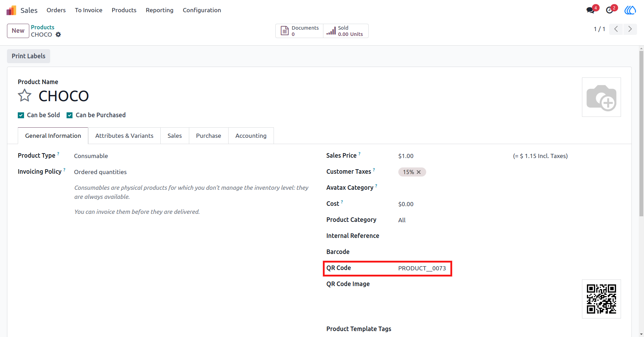This screenshot has width=644, height=337.
Task: Click the New button
Action: coord(18,31)
